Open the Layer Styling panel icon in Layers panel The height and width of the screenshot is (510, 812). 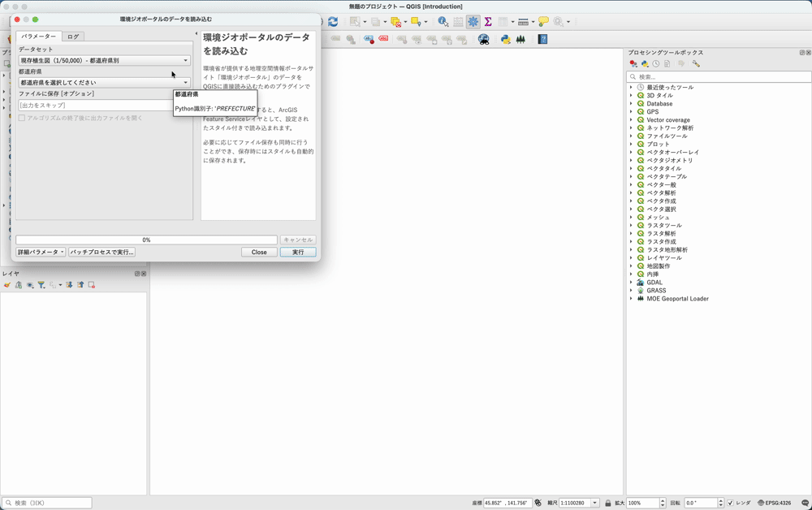click(7, 284)
